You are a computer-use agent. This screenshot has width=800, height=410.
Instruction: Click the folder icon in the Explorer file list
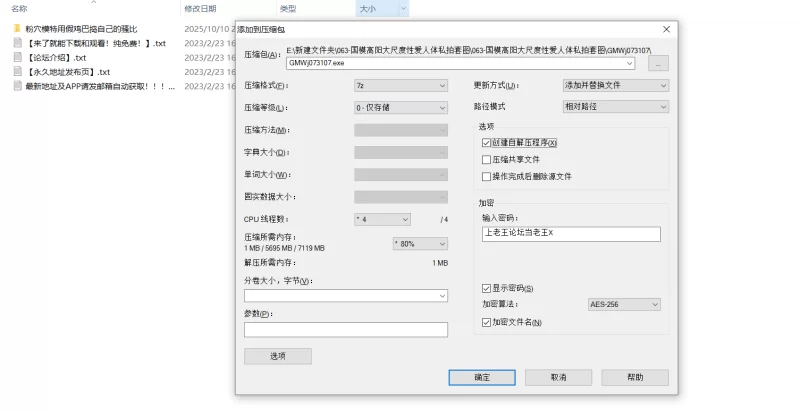coord(17,29)
